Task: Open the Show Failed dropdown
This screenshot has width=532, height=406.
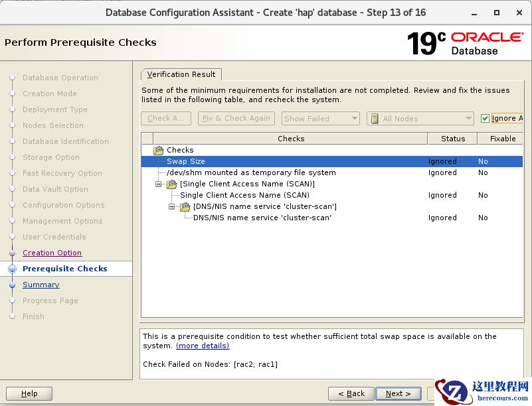Action: tap(320, 119)
